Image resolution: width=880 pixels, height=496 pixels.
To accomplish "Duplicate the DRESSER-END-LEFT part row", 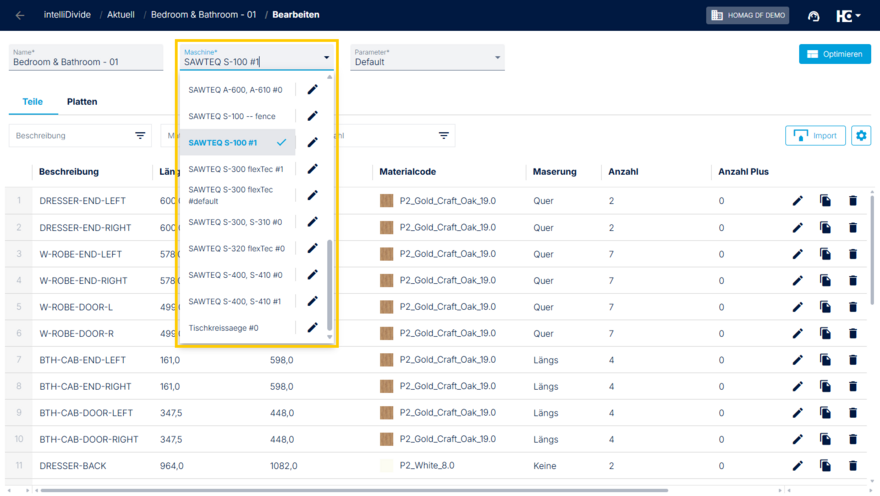I will (825, 201).
